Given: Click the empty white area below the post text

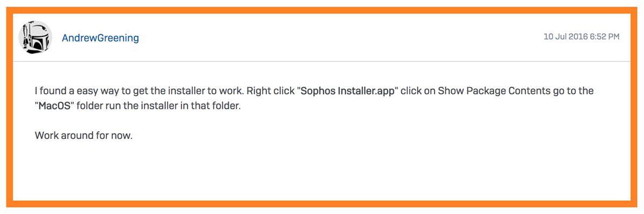Looking at the screenshot, I should pyautogui.click(x=322, y=172).
